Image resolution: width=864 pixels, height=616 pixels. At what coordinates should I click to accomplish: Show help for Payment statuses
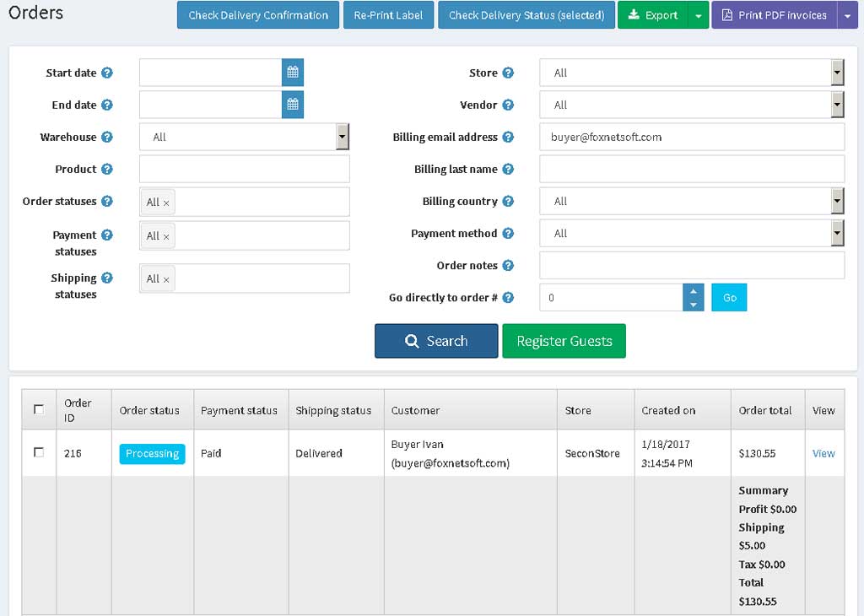point(107,235)
